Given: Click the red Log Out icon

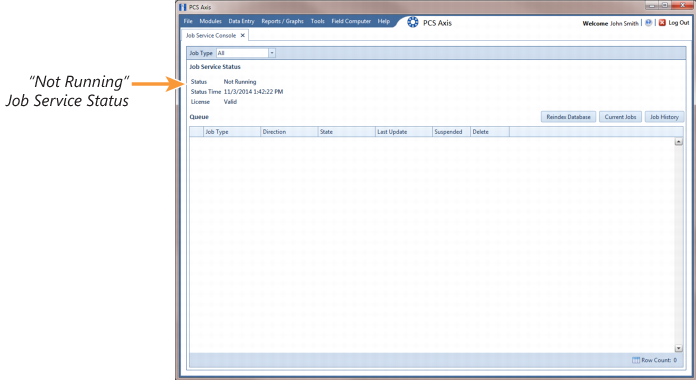Looking at the screenshot, I should click(x=662, y=23).
